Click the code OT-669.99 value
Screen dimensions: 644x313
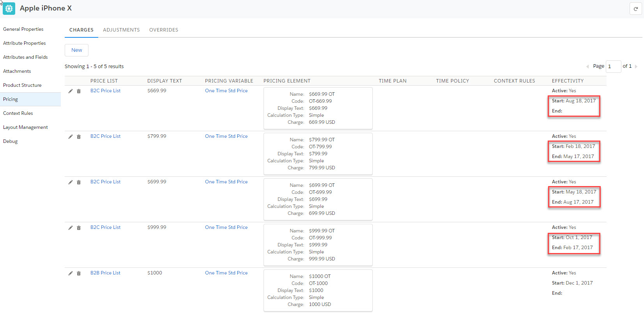point(320,101)
